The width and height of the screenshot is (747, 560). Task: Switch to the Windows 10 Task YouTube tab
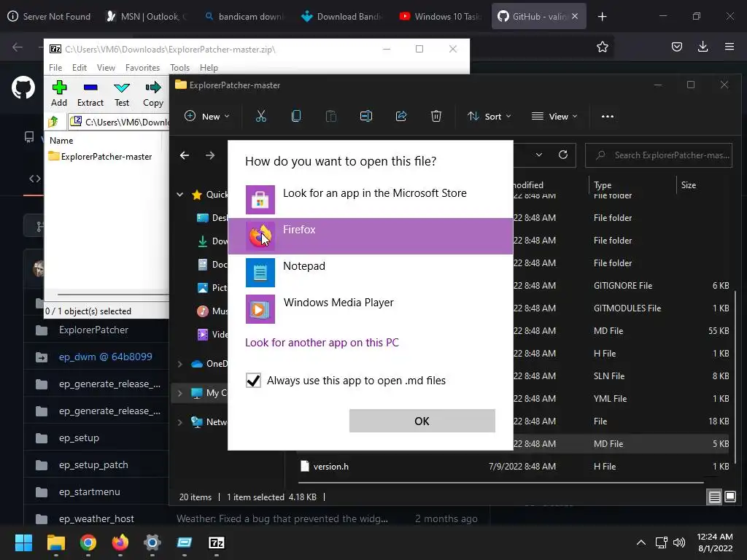click(x=440, y=17)
